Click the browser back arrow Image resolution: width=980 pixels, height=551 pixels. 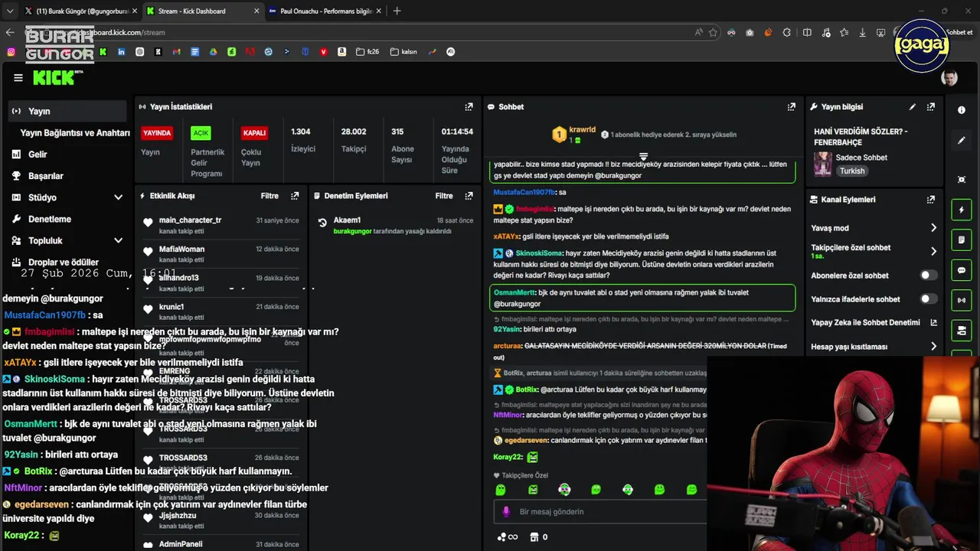(10, 32)
